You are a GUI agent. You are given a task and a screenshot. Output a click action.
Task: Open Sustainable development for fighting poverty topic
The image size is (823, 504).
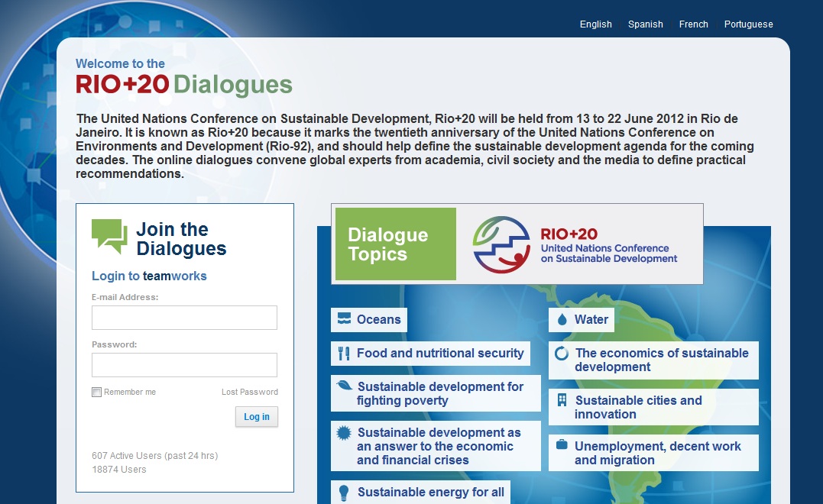pyautogui.click(x=436, y=393)
